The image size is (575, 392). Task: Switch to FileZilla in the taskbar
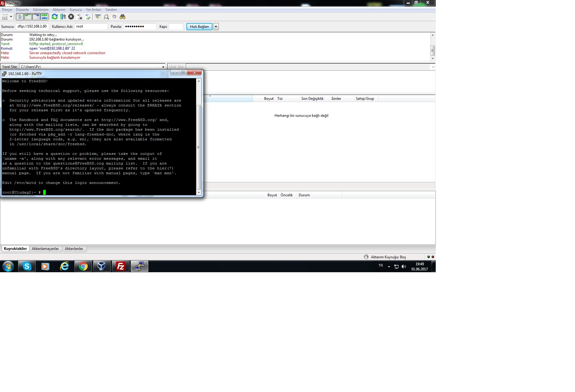pyautogui.click(x=120, y=266)
